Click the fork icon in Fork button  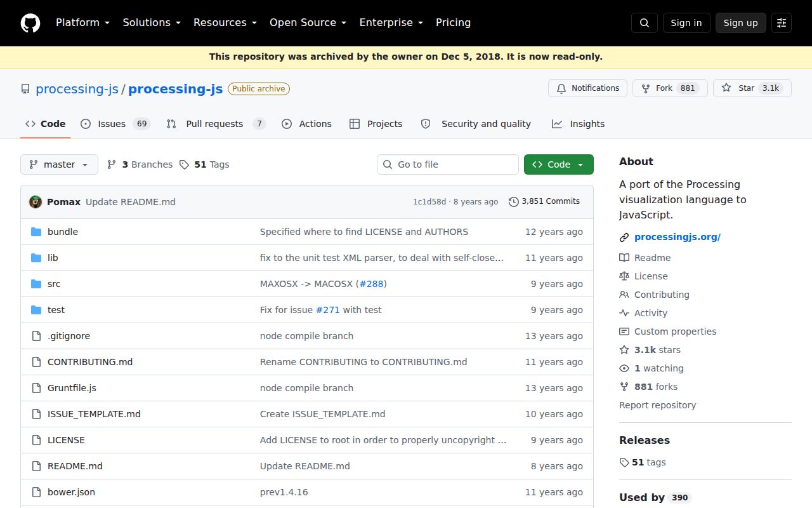tap(646, 88)
